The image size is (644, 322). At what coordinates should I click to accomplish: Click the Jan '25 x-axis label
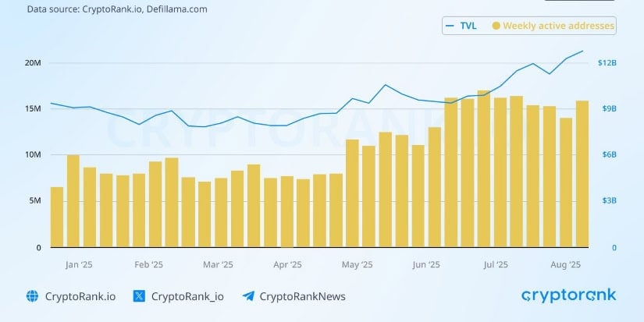pos(79,264)
